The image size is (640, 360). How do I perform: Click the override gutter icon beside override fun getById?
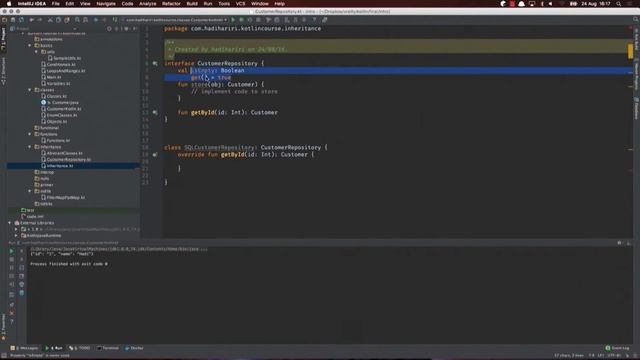tap(155, 155)
